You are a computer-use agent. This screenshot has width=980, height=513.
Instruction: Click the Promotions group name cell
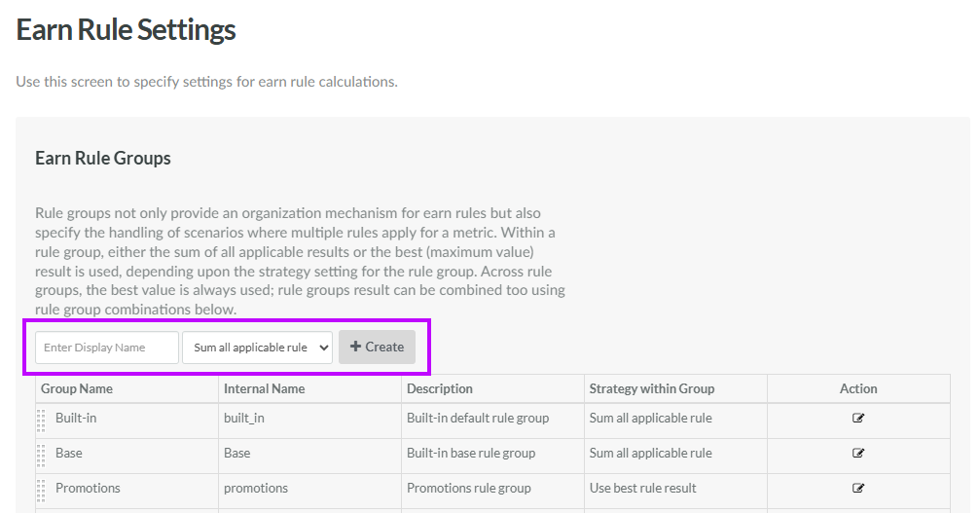click(x=88, y=489)
